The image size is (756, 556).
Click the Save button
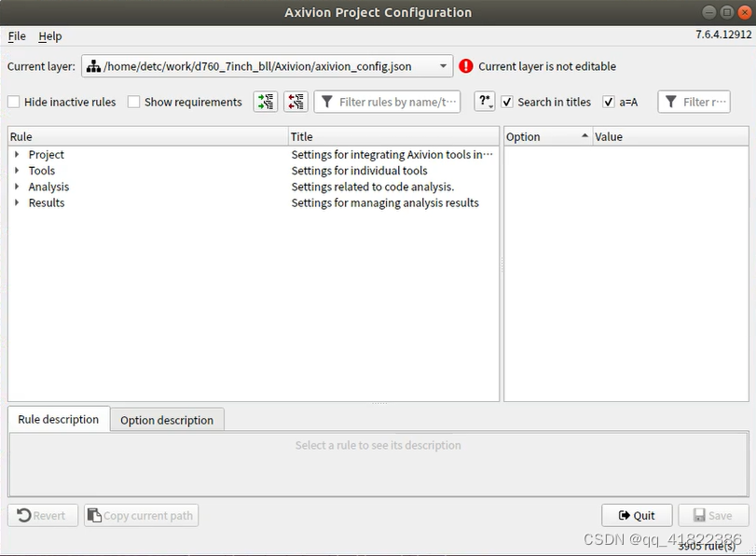(713, 516)
